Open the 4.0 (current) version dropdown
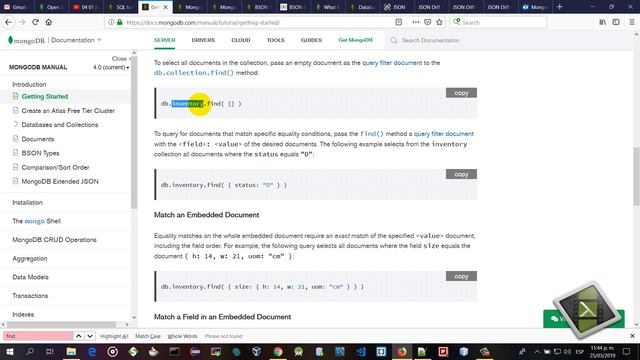 click(x=111, y=67)
